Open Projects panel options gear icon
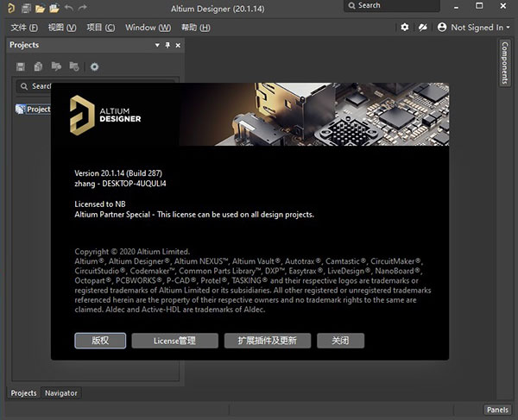Screen dimensions: 518x420 click(x=94, y=67)
